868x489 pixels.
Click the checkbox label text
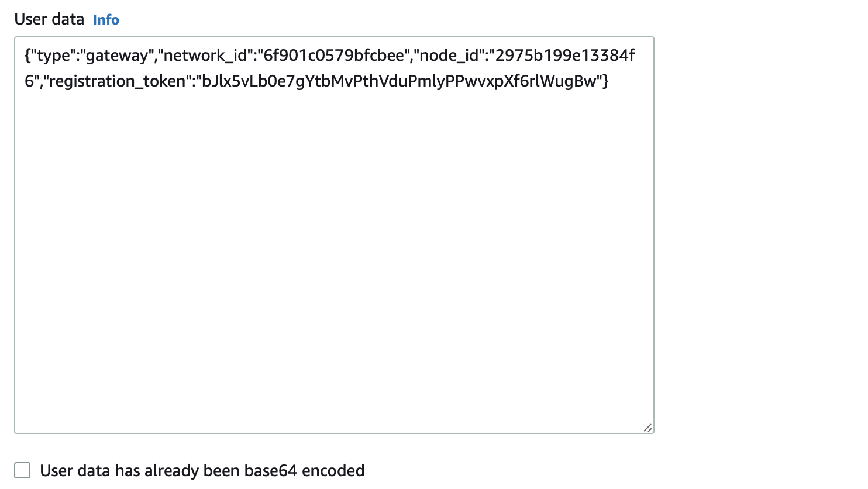[202, 470]
